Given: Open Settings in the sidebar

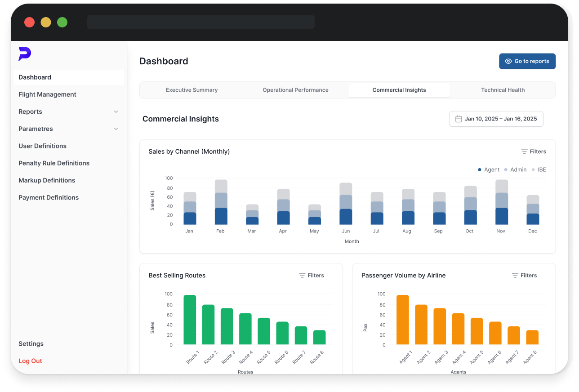Looking at the screenshot, I should click(31, 344).
